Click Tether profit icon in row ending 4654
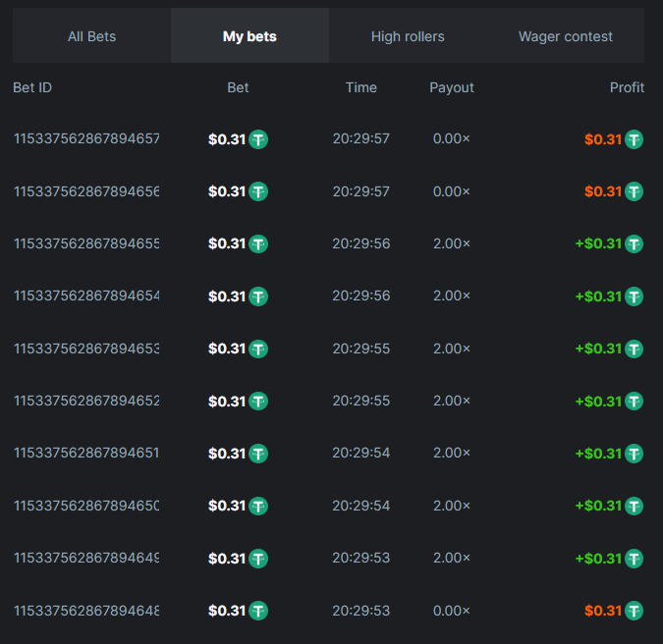This screenshot has width=663, height=644. 635,296
